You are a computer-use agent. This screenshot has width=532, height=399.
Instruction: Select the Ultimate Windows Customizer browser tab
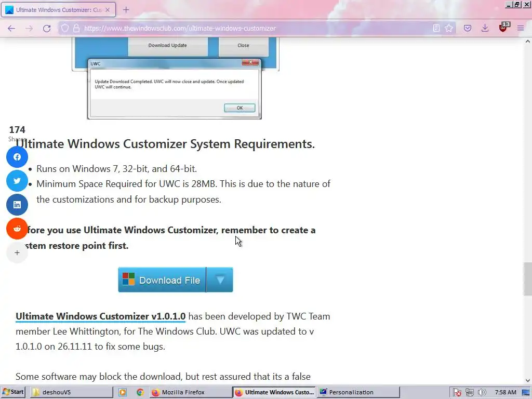[x=58, y=10]
